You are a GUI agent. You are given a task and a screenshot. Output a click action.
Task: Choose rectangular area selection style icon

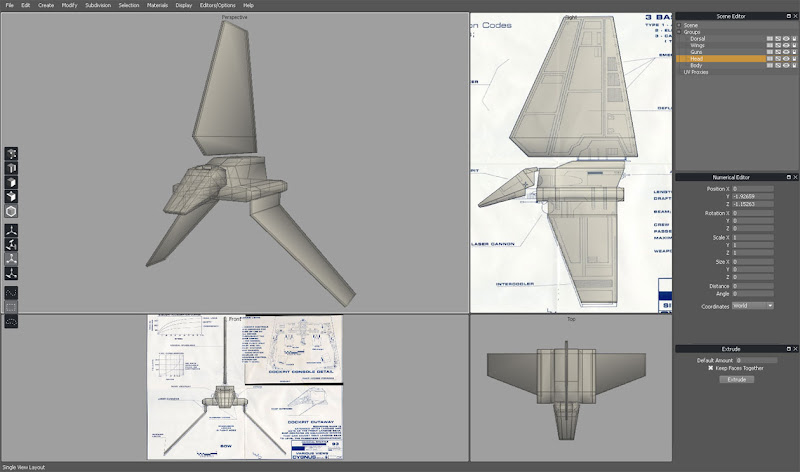pyautogui.click(x=11, y=307)
